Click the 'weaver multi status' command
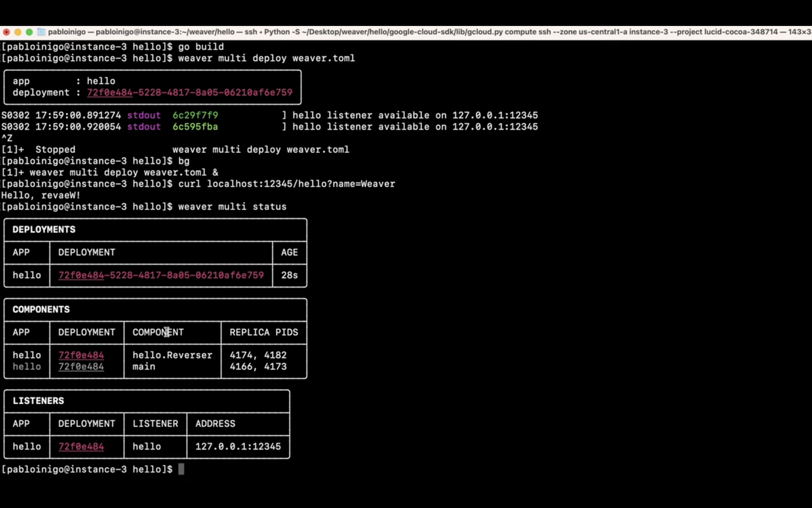This screenshot has width=812, height=508. (x=232, y=207)
